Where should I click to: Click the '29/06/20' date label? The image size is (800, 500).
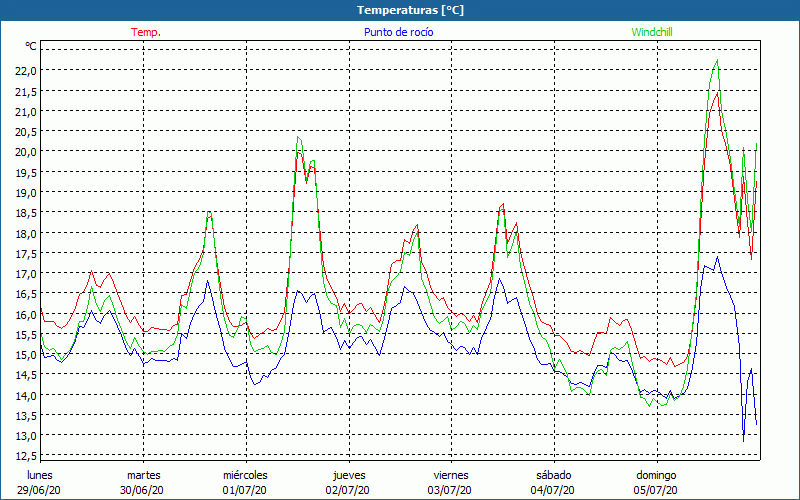(39, 490)
